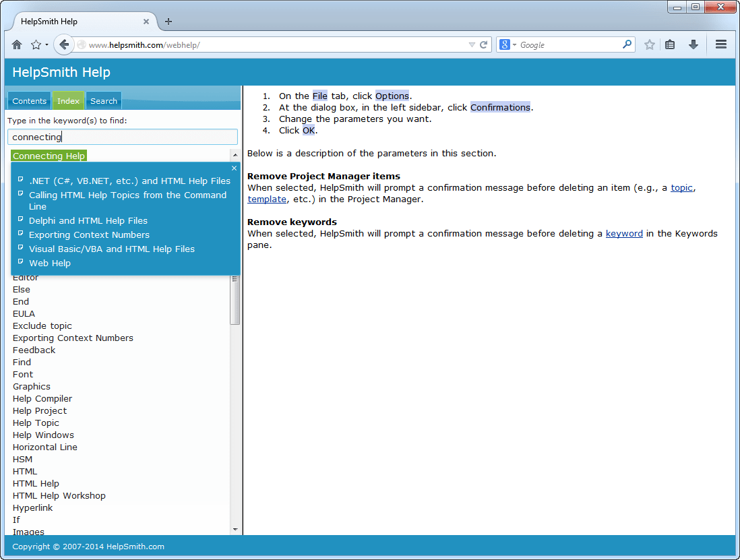Select Find keyword in index
Viewport: 740px width, 560px height.
pos(22,363)
